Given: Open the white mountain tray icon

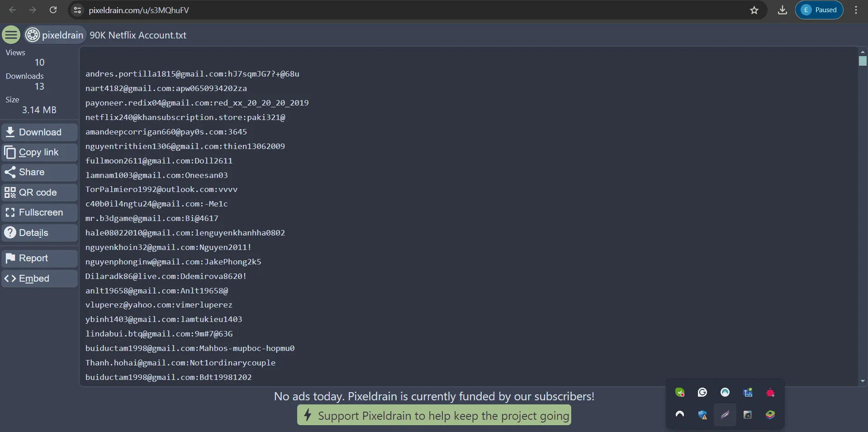Looking at the screenshot, I should (x=680, y=414).
